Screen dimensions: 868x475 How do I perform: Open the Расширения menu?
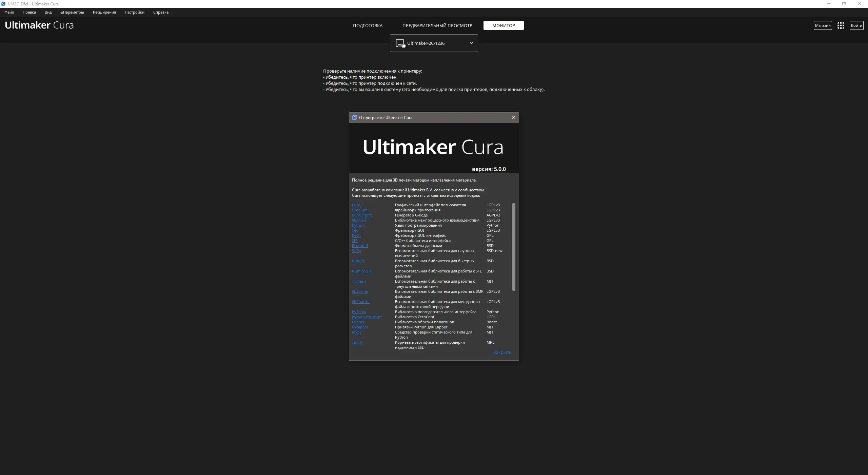104,12
